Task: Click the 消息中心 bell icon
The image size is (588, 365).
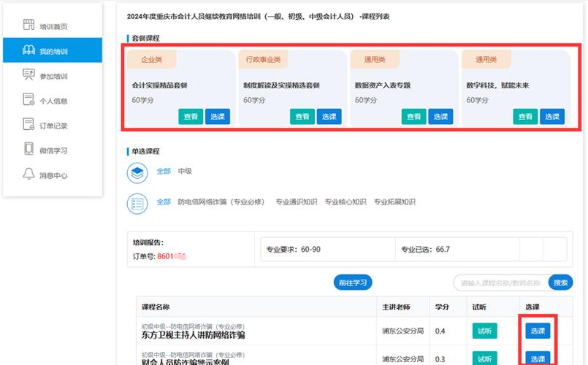Action: coord(28,174)
